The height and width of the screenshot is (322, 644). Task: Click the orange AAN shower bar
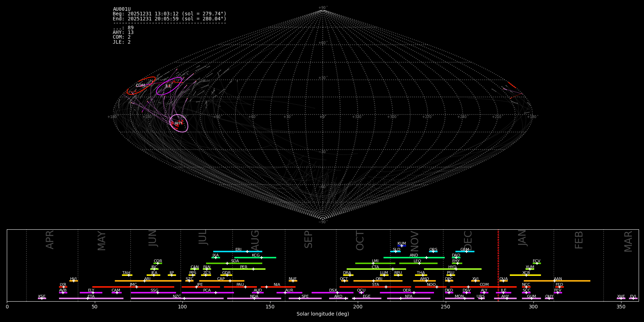(557, 281)
